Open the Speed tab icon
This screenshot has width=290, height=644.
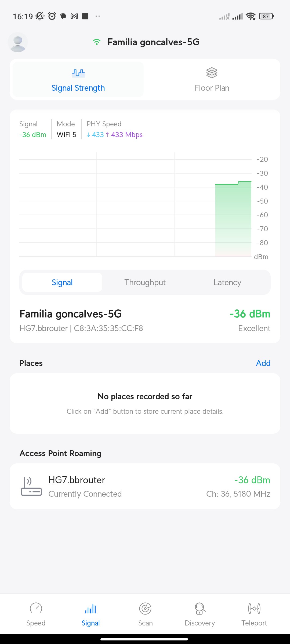point(36,608)
